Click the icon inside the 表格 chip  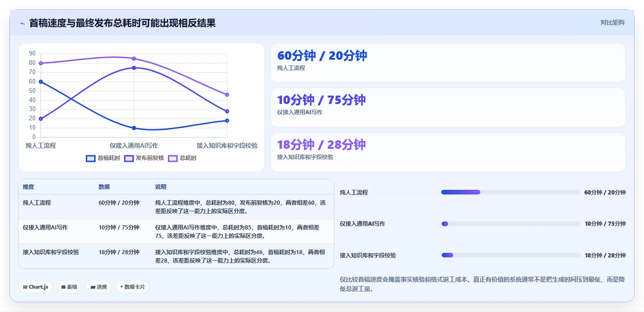(x=63, y=287)
